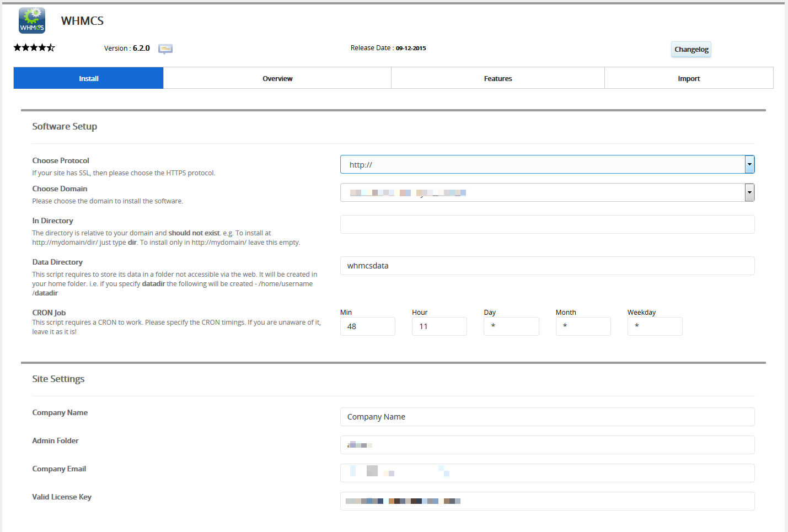Click the CRON Day field
Screen dimensions: 788x532
pos(511,326)
